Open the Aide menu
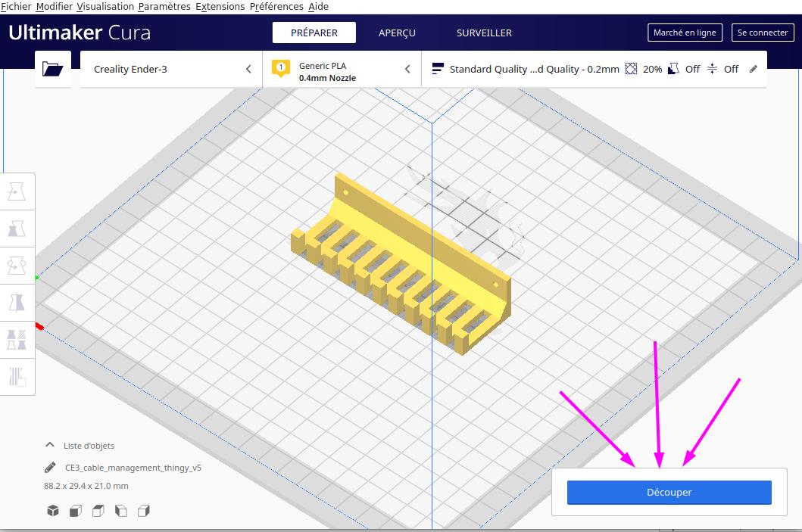Screen dimensions: 802x532 coord(318,7)
